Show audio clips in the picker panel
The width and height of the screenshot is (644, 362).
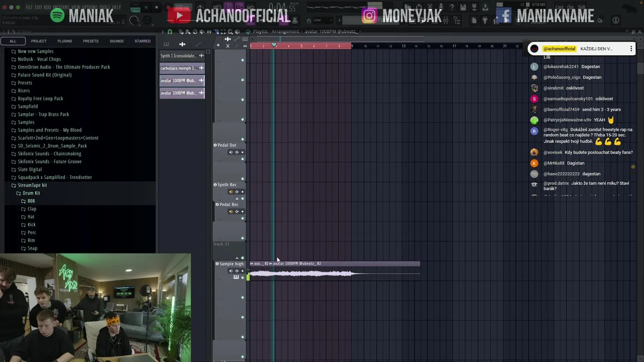182,44
